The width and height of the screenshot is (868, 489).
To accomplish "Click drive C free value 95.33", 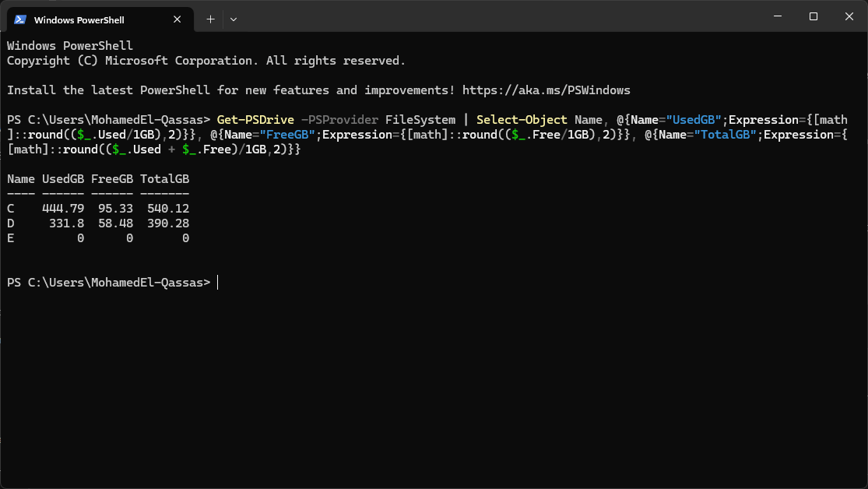I will tap(116, 209).
